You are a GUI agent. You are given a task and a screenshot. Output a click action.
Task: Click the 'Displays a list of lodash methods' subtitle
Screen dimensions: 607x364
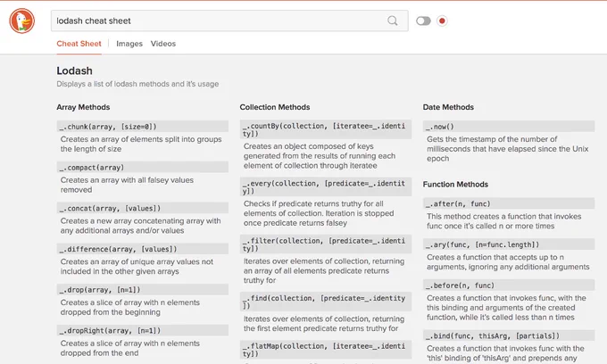[x=137, y=84]
